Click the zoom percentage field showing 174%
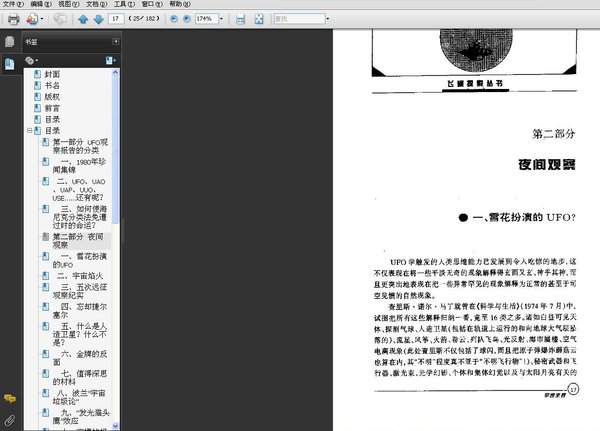Viewport: 600px width, 431px height. point(207,18)
